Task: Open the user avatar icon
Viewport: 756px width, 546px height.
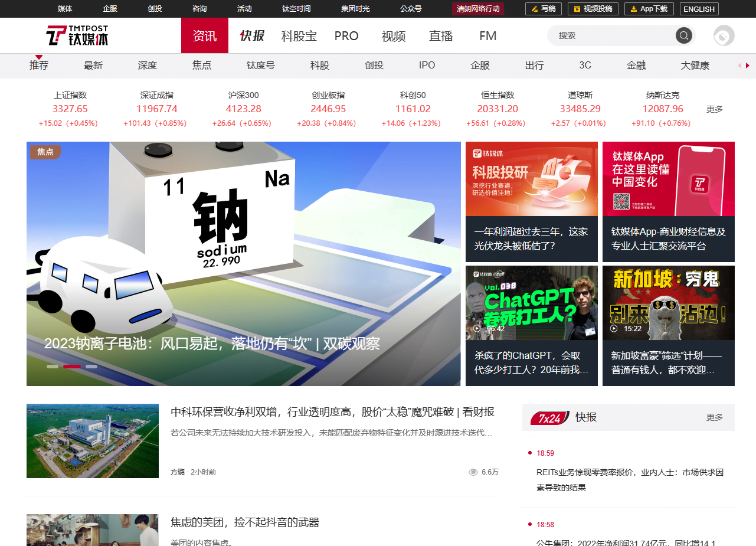Action: (x=724, y=35)
